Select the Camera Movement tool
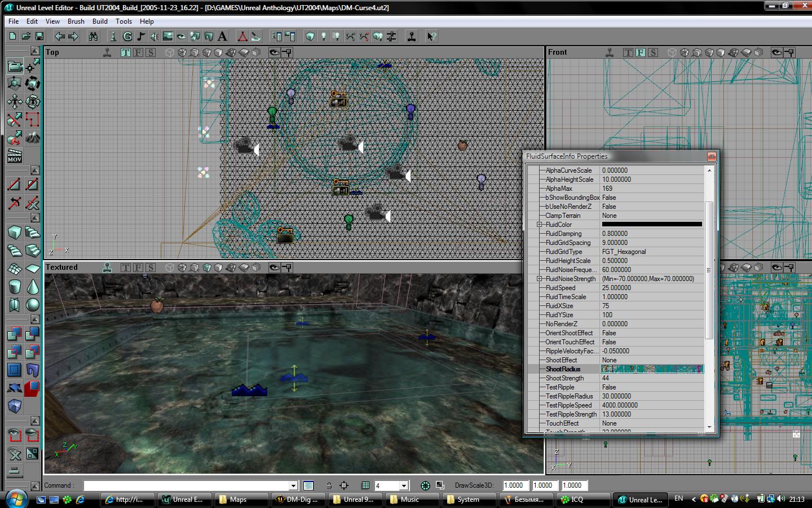 pyautogui.click(x=15, y=66)
